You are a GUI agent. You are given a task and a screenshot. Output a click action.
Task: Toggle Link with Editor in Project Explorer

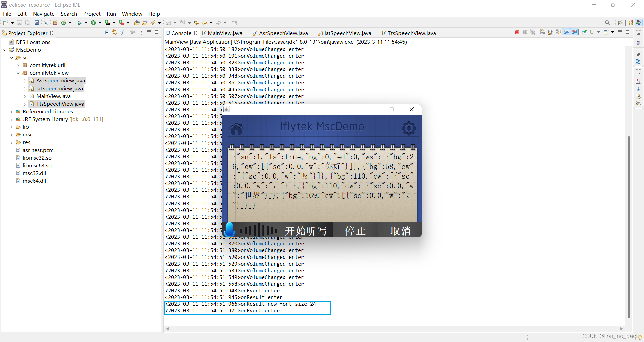coord(114,32)
